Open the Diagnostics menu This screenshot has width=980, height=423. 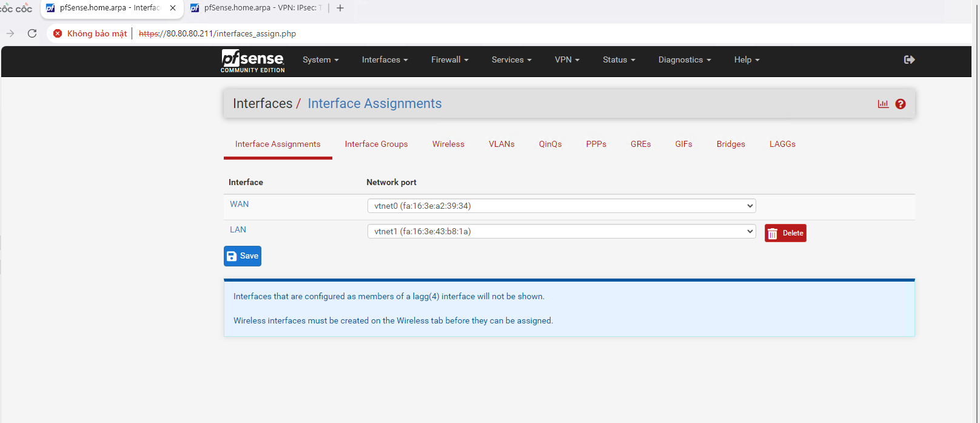685,59
